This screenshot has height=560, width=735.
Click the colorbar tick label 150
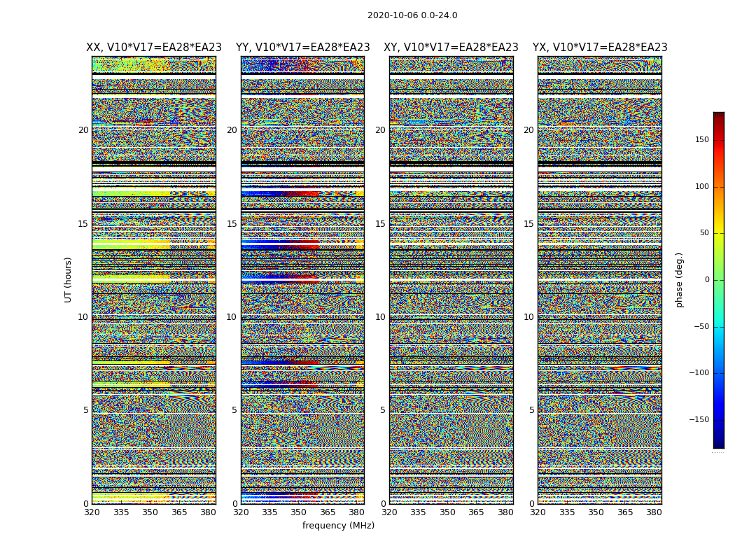click(701, 140)
